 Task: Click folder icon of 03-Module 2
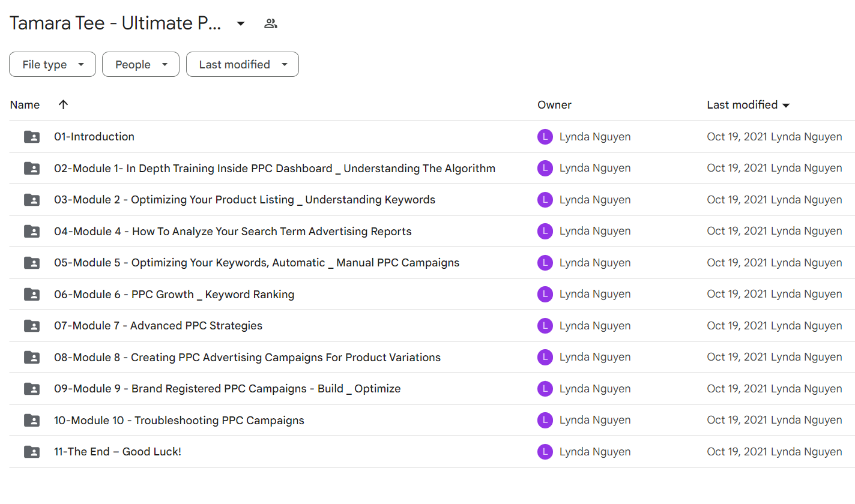click(32, 200)
